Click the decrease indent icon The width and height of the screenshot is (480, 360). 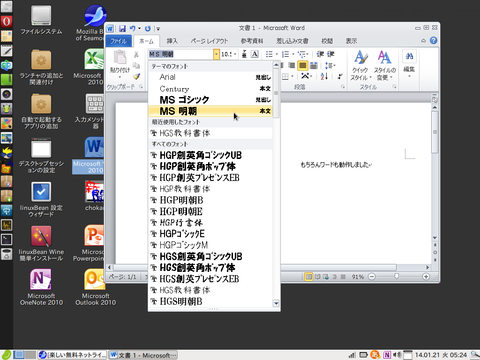tap(320, 54)
